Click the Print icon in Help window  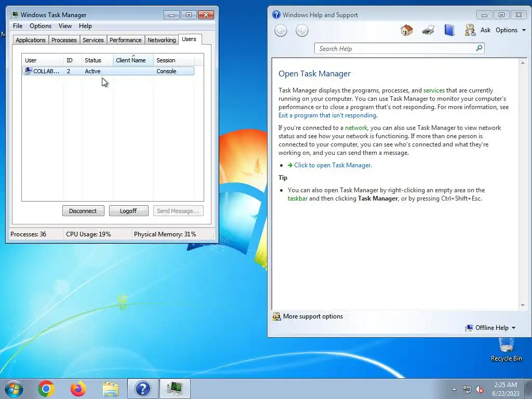(x=428, y=30)
